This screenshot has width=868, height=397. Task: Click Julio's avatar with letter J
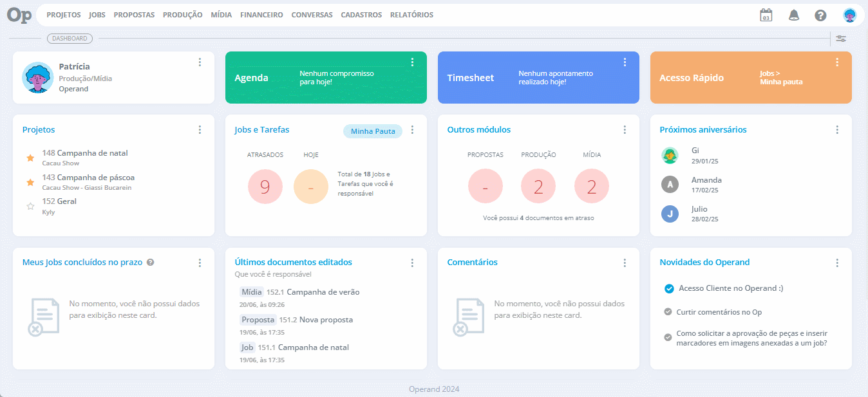pyautogui.click(x=670, y=214)
